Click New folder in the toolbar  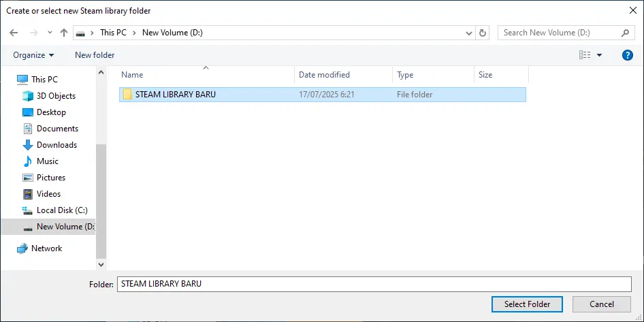[x=95, y=55]
